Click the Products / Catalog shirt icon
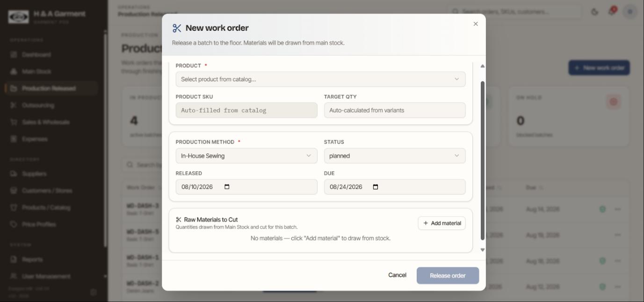Screen dimensions: 644x302 coord(14,208)
